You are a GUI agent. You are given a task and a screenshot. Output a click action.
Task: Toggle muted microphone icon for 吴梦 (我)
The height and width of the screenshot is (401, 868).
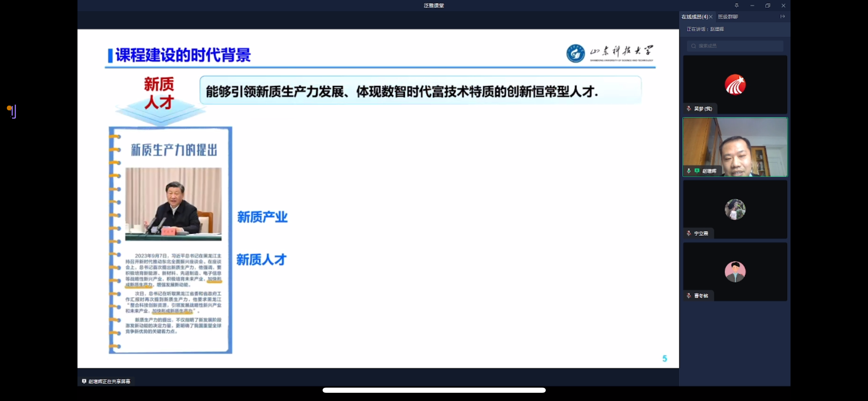689,109
